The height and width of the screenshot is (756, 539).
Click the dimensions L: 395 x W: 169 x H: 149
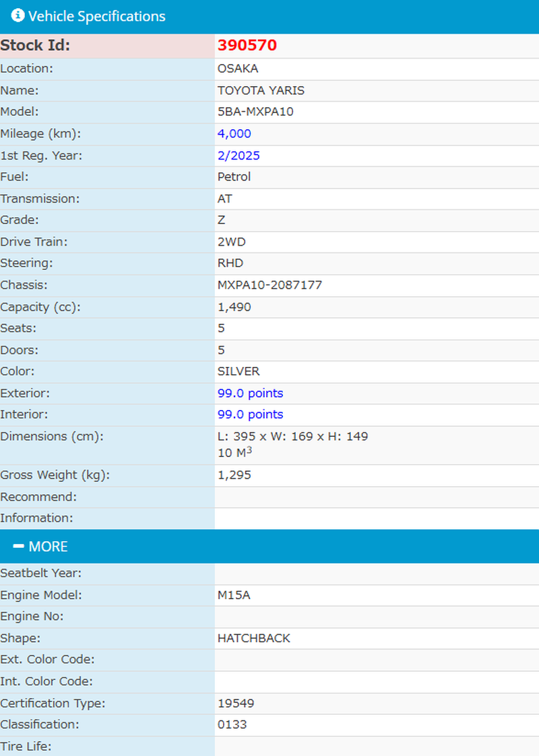tap(292, 436)
